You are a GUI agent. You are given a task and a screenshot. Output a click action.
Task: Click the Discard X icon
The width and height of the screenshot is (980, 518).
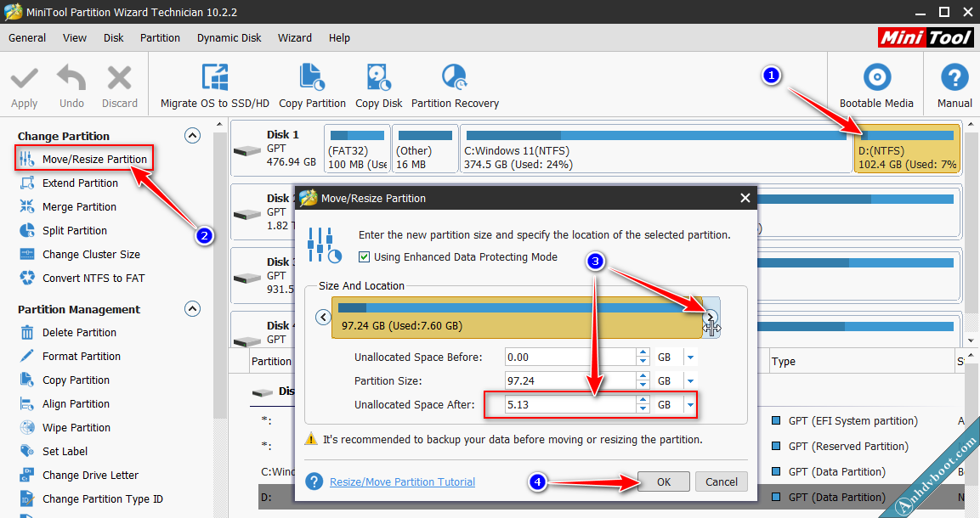pyautogui.click(x=119, y=79)
